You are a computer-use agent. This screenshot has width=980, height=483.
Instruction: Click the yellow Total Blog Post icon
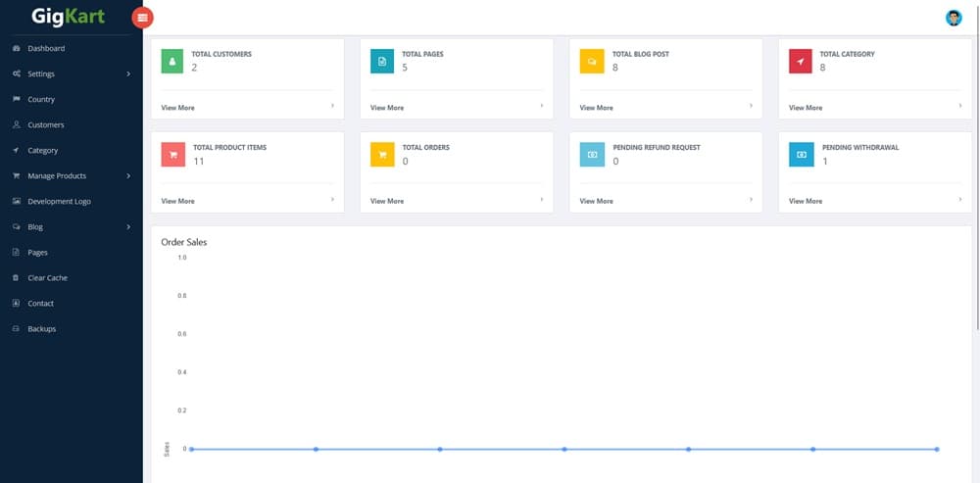592,61
